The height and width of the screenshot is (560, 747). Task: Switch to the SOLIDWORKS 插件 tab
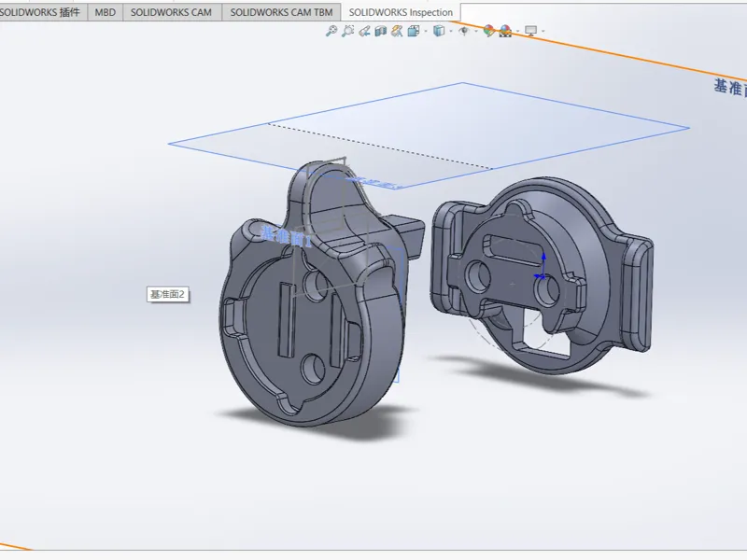pos(43,12)
